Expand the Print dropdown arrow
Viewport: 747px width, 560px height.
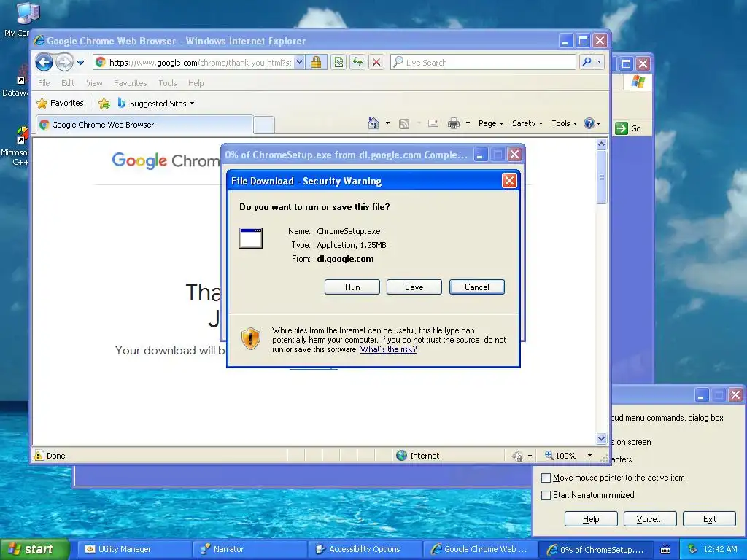pyautogui.click(x=468, y=123)
